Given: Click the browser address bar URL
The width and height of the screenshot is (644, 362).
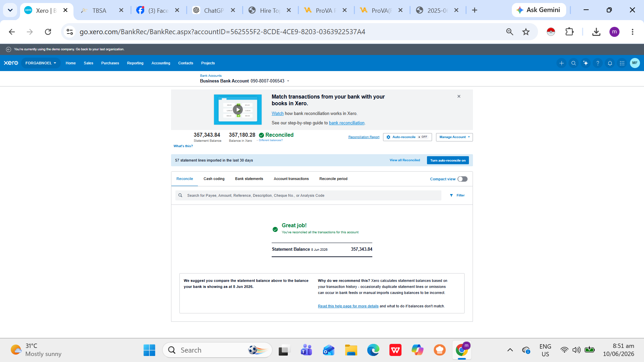Looking at the screenshot, I should (222, 32).
